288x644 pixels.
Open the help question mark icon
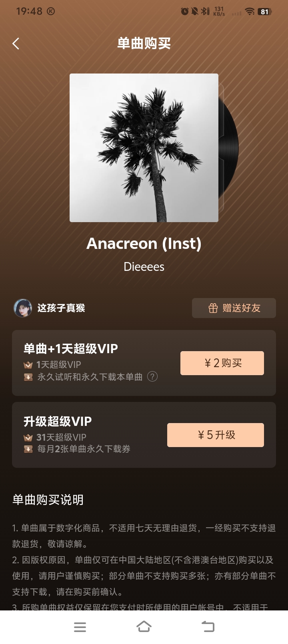pos(152,377)
